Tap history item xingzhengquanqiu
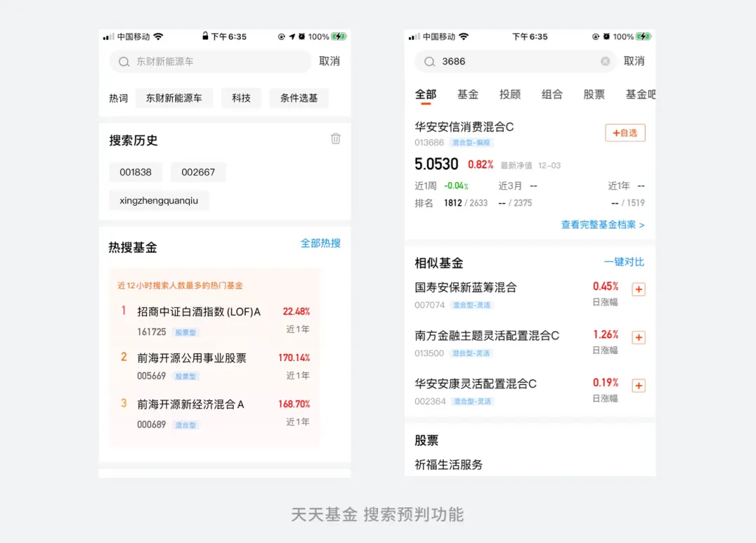Image resolution: width=756 pixels, height=543 pixels. click(x=159, y=200)
